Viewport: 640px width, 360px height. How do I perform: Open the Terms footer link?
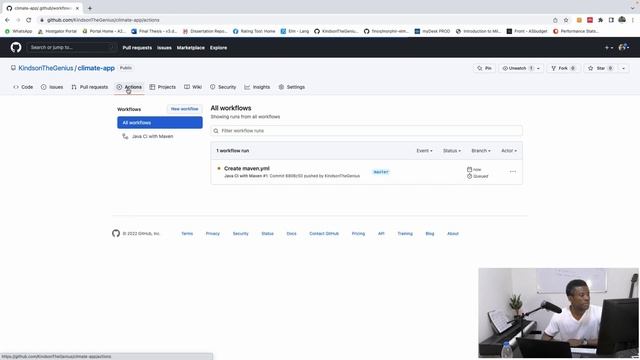coord(187,233)
